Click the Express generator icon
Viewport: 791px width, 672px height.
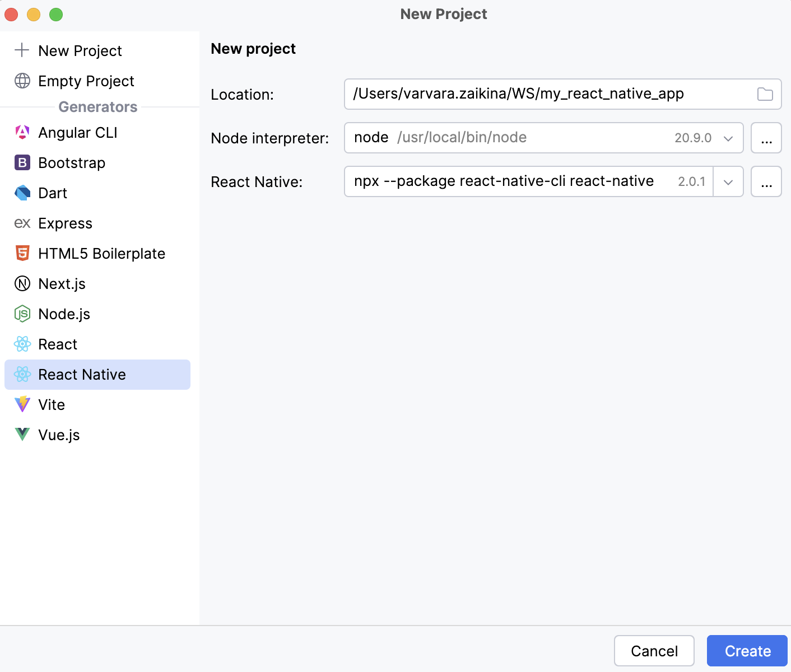[22, 223]
